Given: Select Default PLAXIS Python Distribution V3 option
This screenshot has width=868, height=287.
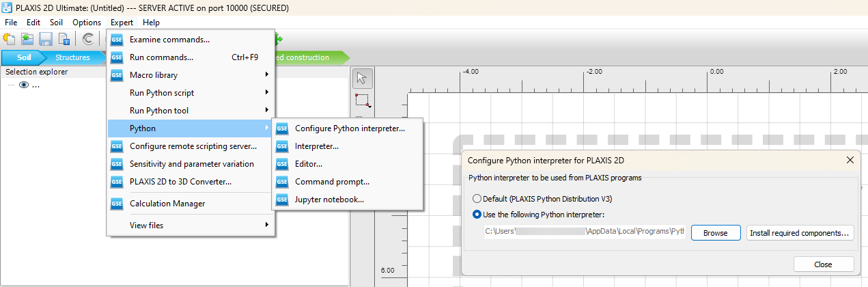Looking at the screenshot, I should click(x=477, y=199).
